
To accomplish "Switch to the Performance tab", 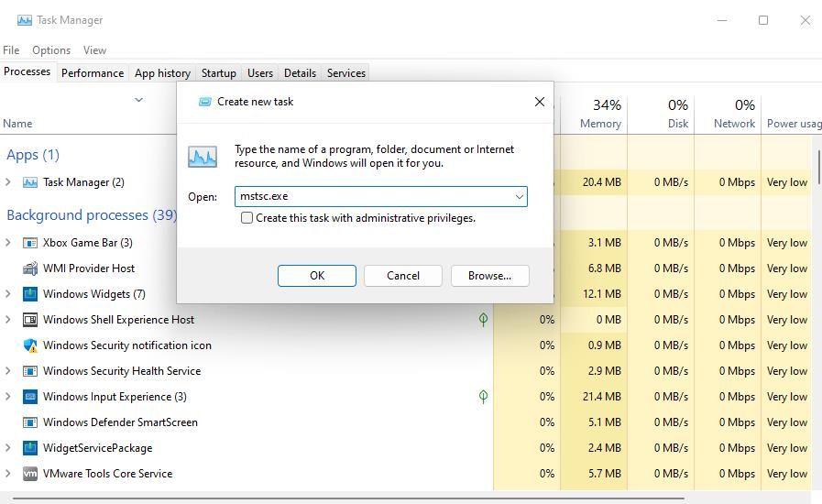I will [x=93, y=73].
